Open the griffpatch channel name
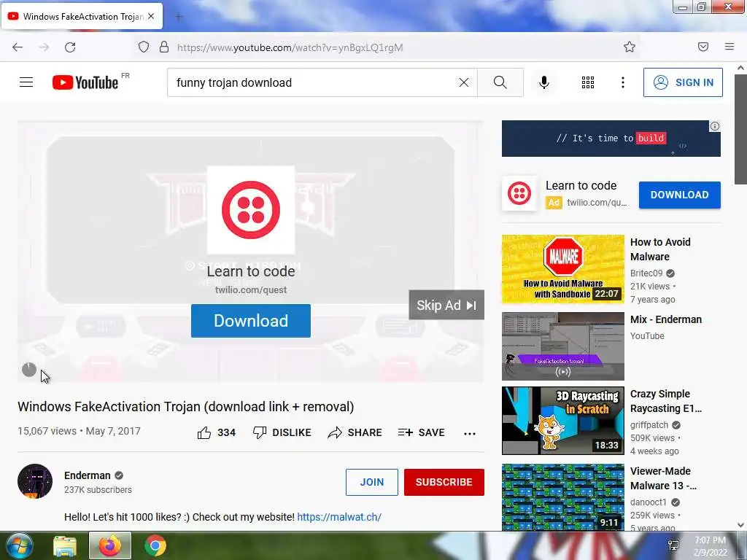Screen dimensions: 747x560 click(x=649, y=425)
